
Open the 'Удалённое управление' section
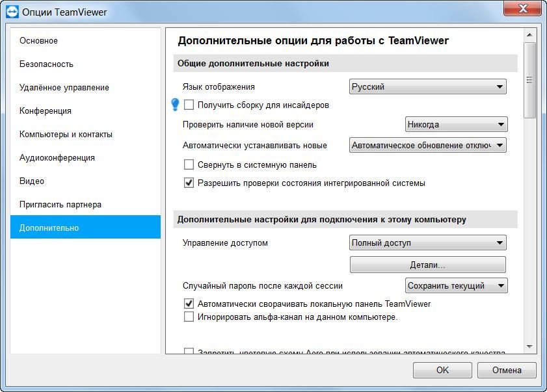coord(64,88)
